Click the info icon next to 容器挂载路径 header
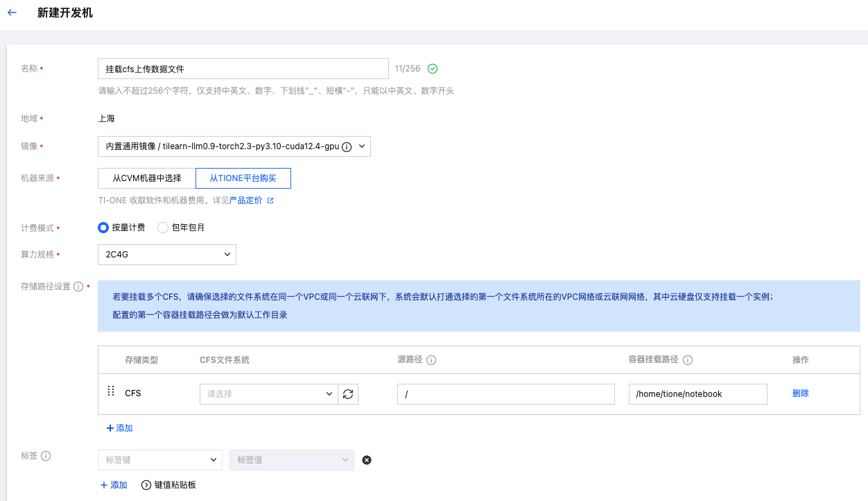This screenshot has width=868, height=501. coord(688,360)
